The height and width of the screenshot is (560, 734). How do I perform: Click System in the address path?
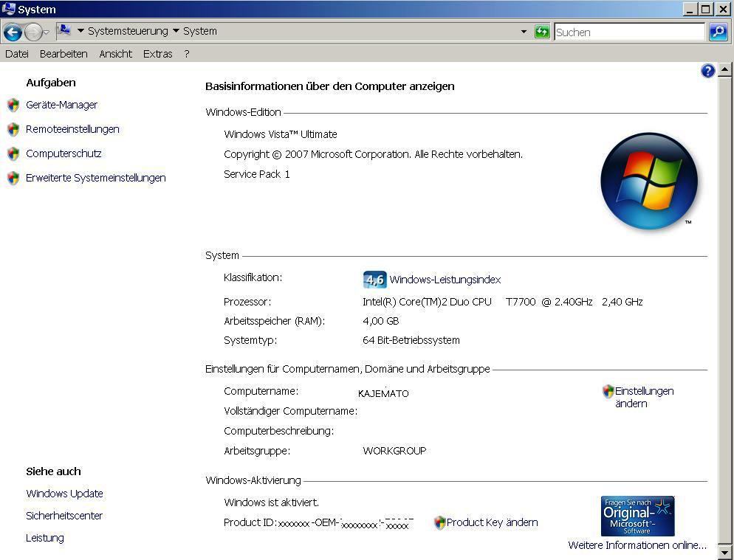coord(200,31)
